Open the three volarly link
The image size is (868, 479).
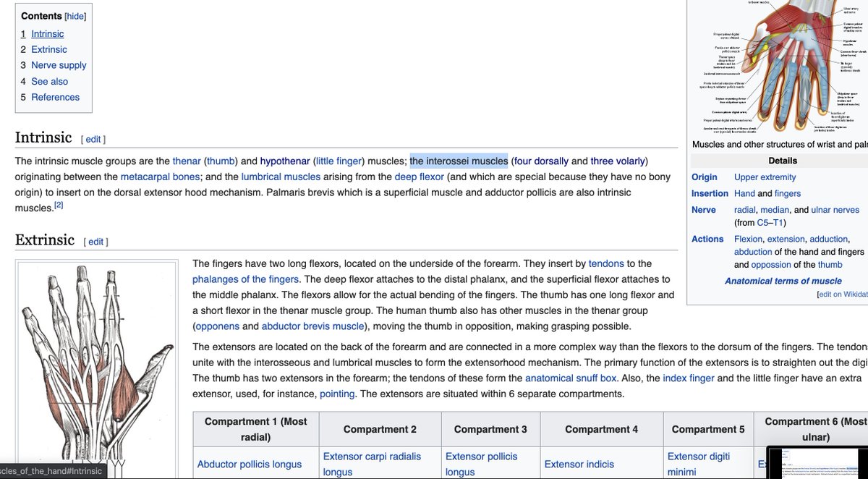(618, 161)
